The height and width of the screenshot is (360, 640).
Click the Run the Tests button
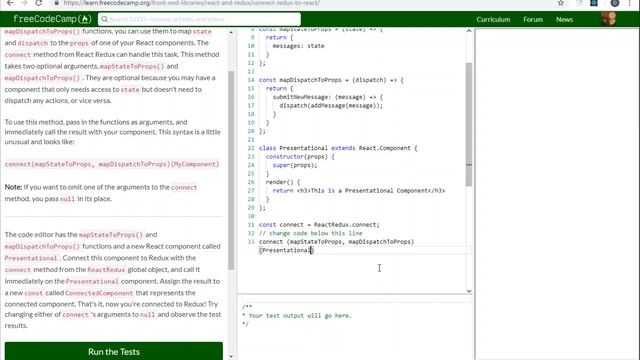[x=114, y=351]
